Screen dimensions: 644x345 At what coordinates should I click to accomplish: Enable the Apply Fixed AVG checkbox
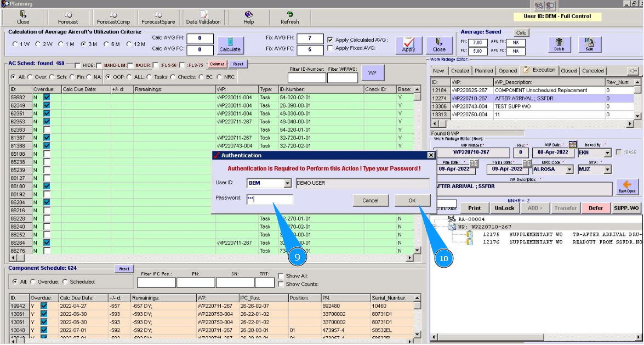point(330,48)
